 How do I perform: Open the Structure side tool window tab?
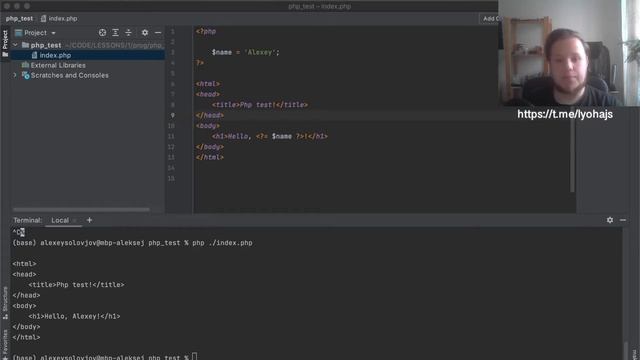(x=5, y=302)
